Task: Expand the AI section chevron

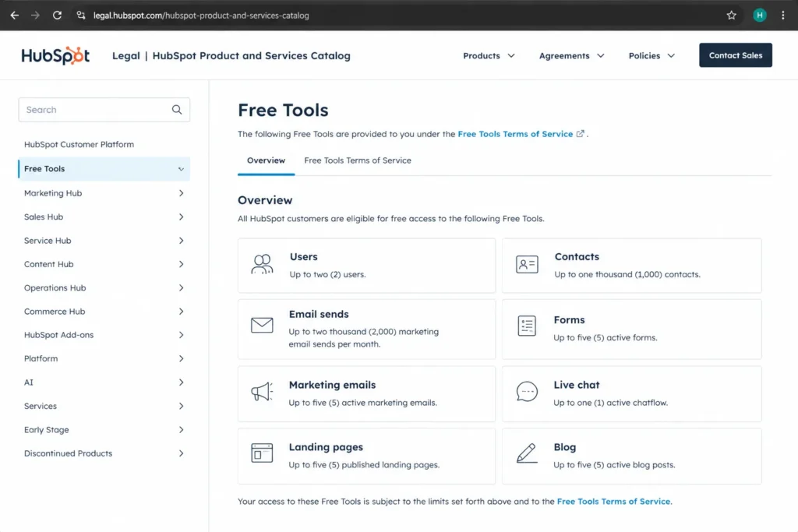Action: (181, 382)
